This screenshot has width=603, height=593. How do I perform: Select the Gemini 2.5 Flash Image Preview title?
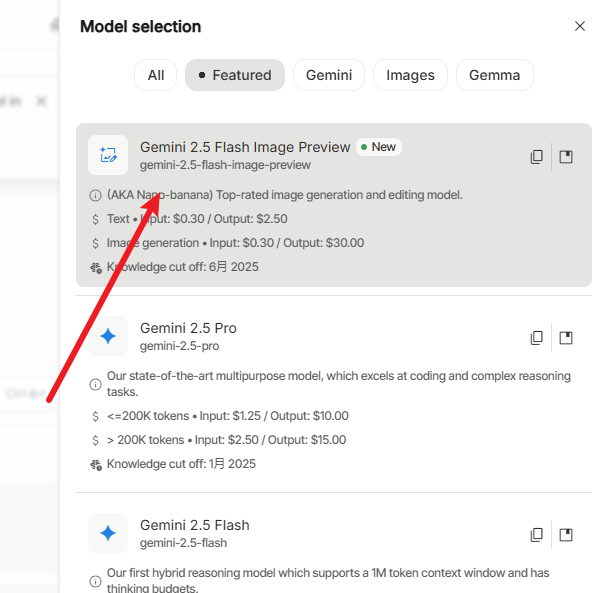point(245,147)
